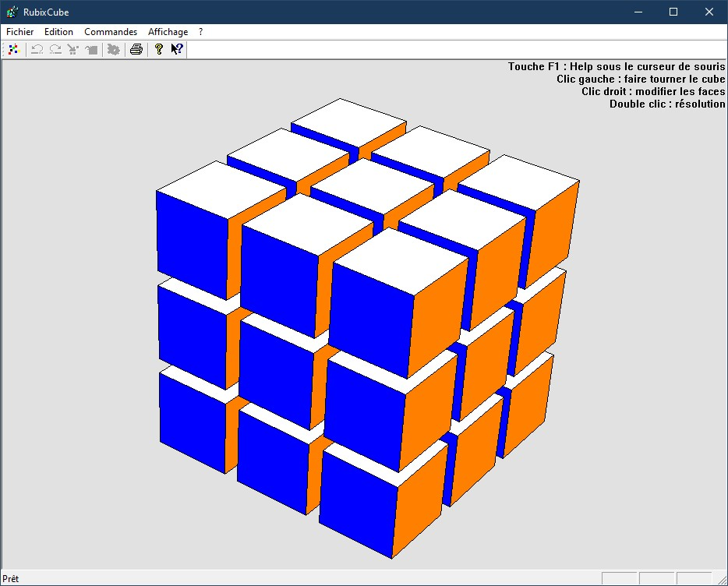The image size is (728, 586).
Task: Click the disabled icon right of the redo arrow
Action: (x=73, y=50)
